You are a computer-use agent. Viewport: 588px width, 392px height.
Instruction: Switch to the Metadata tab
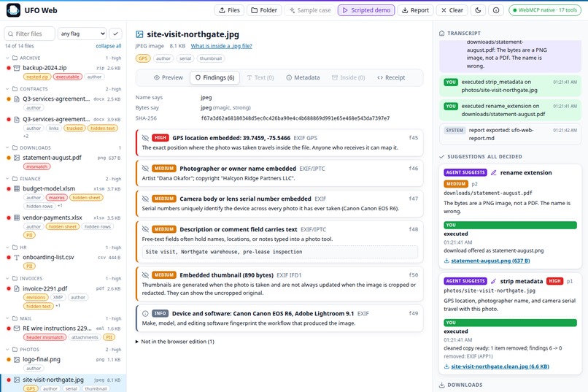click(x=303, y=77)
